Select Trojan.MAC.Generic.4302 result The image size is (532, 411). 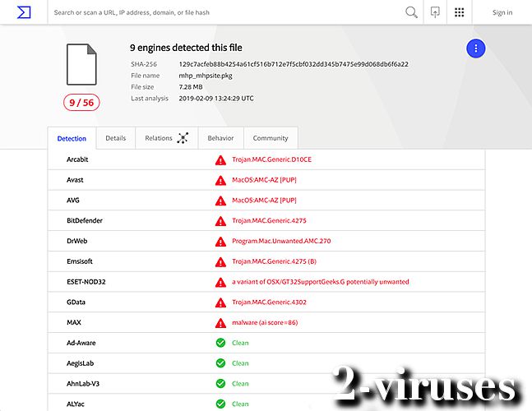pyautogui.click(x=269, y=302)
